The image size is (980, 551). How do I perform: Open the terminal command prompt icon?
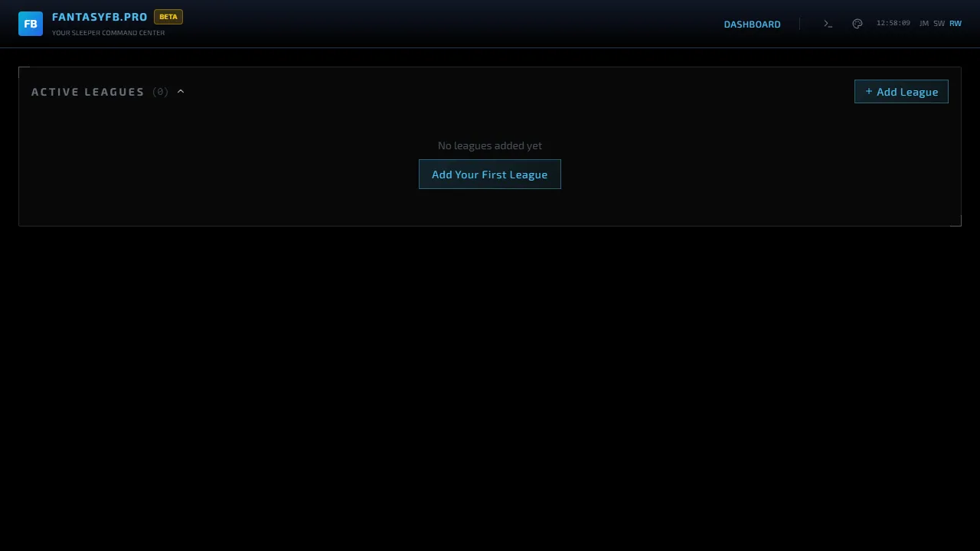828,23
